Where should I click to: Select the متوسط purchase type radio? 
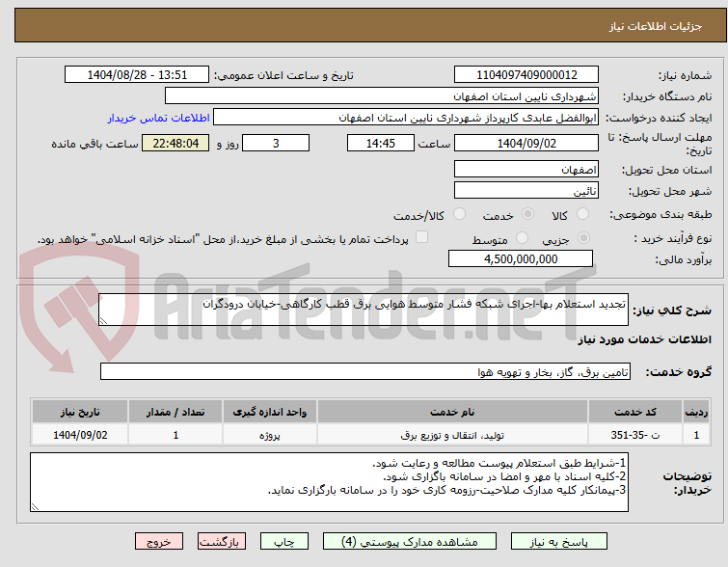[x=523, y=238]
